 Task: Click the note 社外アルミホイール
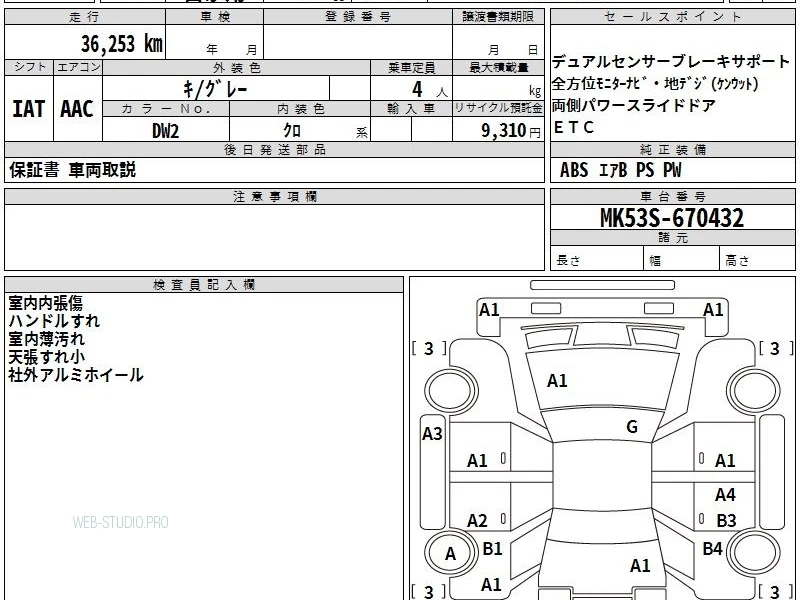pyautogui.click(x=76, y=375)
